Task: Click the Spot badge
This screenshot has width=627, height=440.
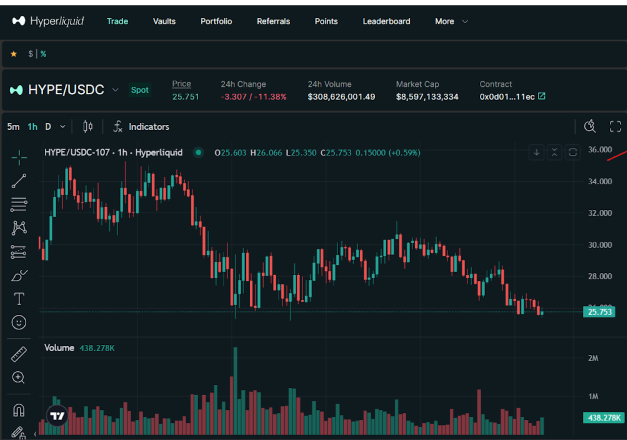Action: (x=140, y=90)
